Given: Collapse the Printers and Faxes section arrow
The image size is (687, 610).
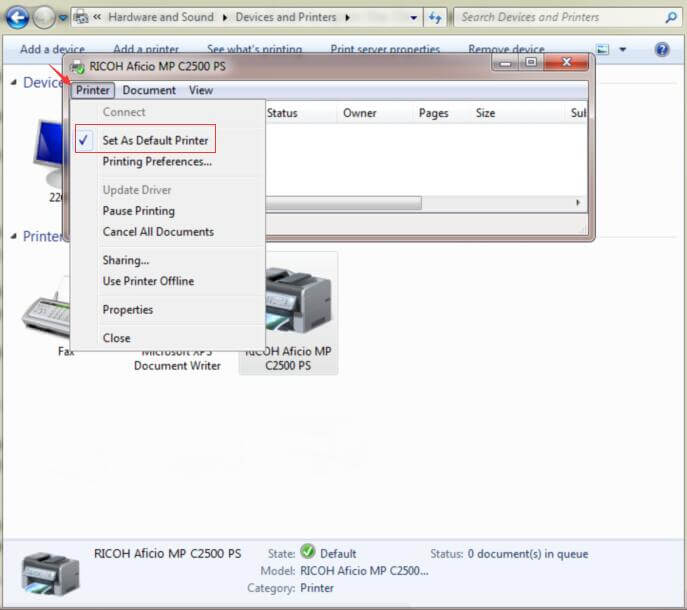Looking at the screenshot, I should pos(14,237).
